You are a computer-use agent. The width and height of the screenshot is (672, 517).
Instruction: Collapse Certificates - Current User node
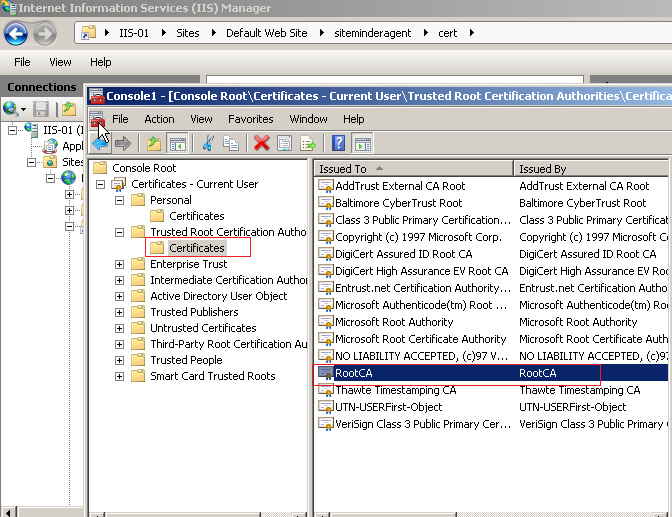(x=100, y=184)
